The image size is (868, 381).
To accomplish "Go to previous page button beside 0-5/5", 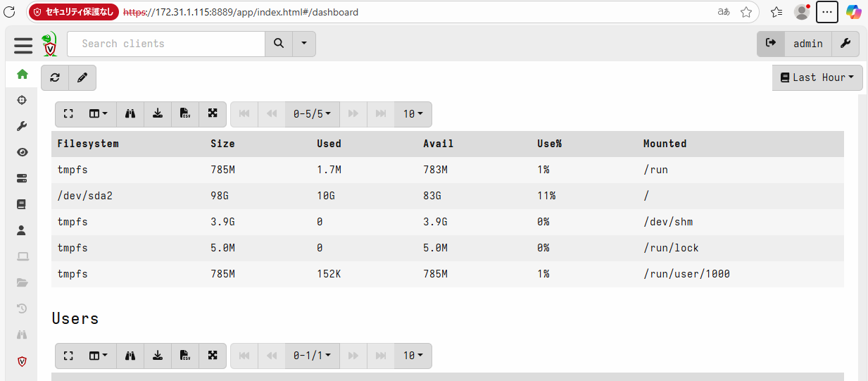I will click(x=272, y=114).
